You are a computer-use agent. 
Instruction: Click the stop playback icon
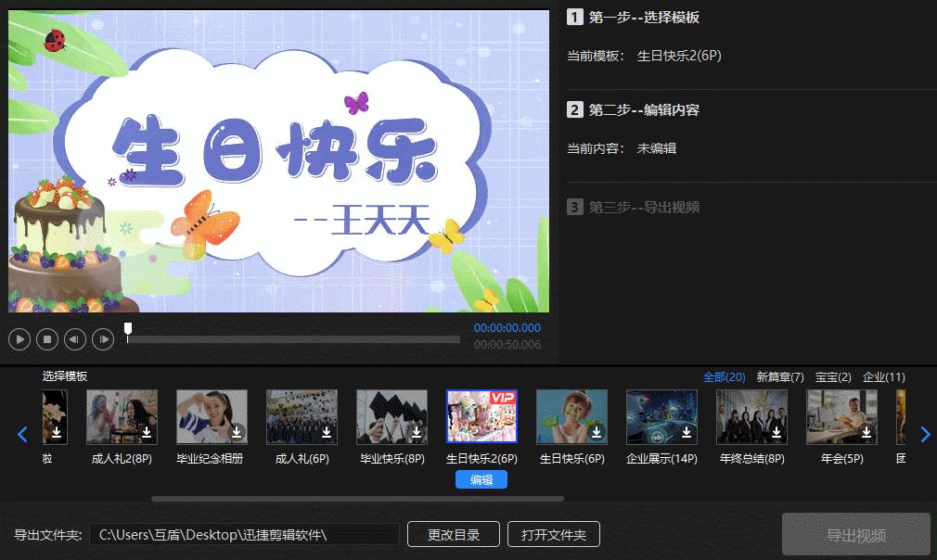tap(46, 338)
